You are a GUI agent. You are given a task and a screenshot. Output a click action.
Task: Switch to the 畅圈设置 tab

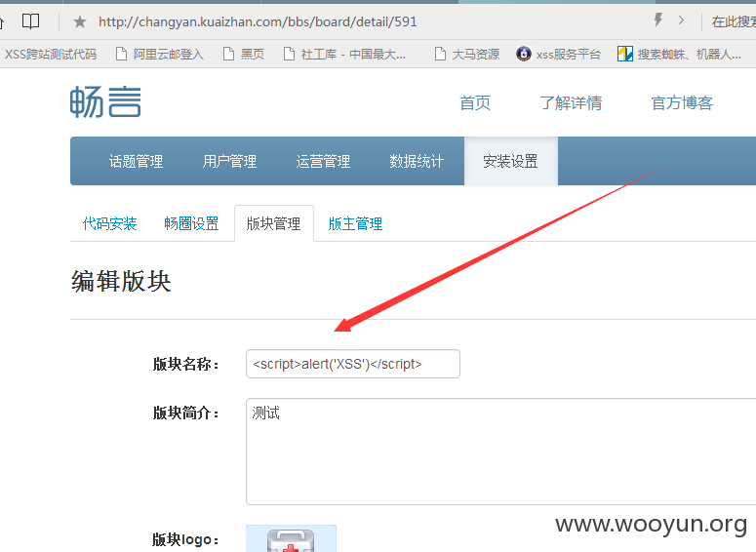(191, 223)
